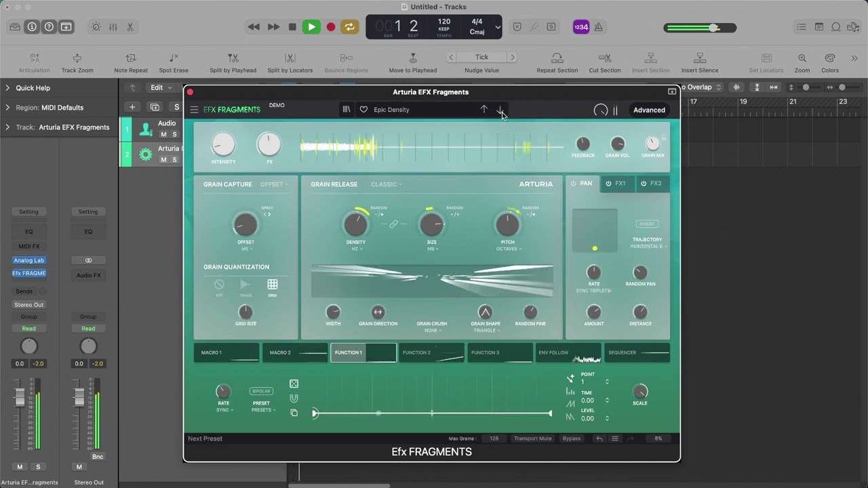Click the Master volume slider in control bar
Viewport: 868px width, 488px height.
700,28
